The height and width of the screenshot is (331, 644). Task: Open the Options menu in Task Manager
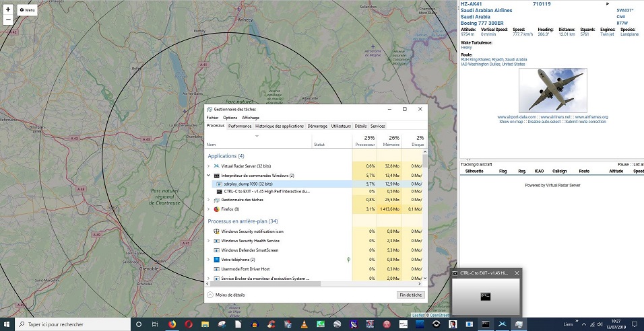tap(230, 118)
